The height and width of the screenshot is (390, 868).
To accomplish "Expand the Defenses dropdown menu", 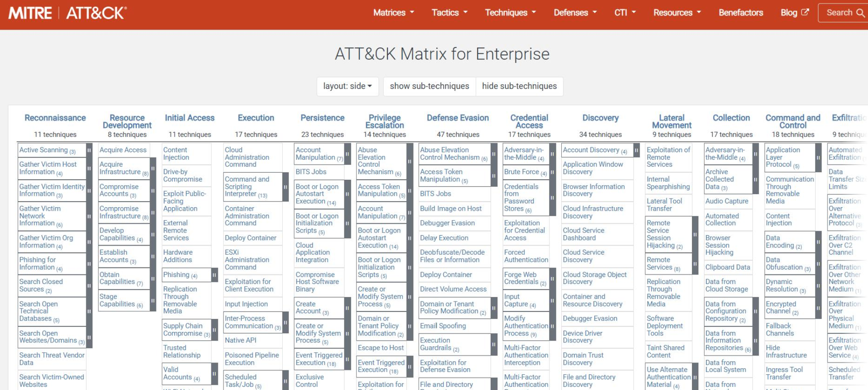I will pos(575,13).
